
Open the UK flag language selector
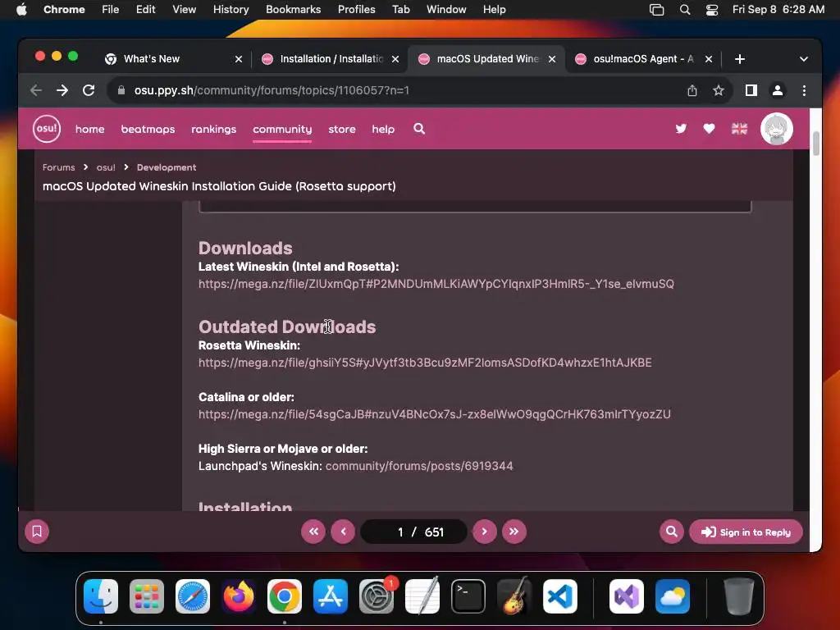(739, 129)
